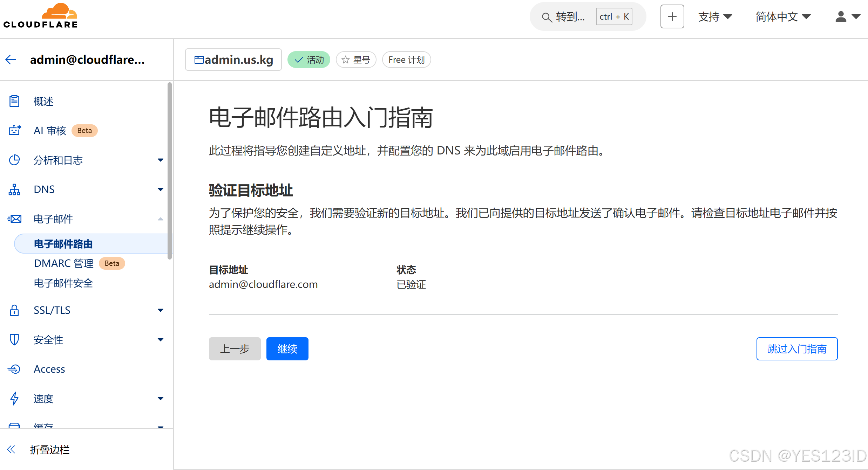The image size is (868, 470).
Task: Toggle the 星号 star for this domain
Action: [x=356, y=60]
